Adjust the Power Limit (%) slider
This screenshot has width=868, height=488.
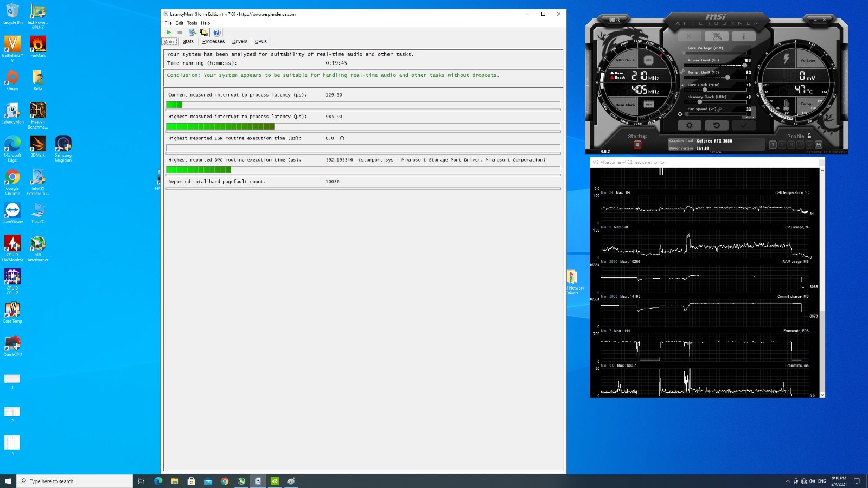716,65
